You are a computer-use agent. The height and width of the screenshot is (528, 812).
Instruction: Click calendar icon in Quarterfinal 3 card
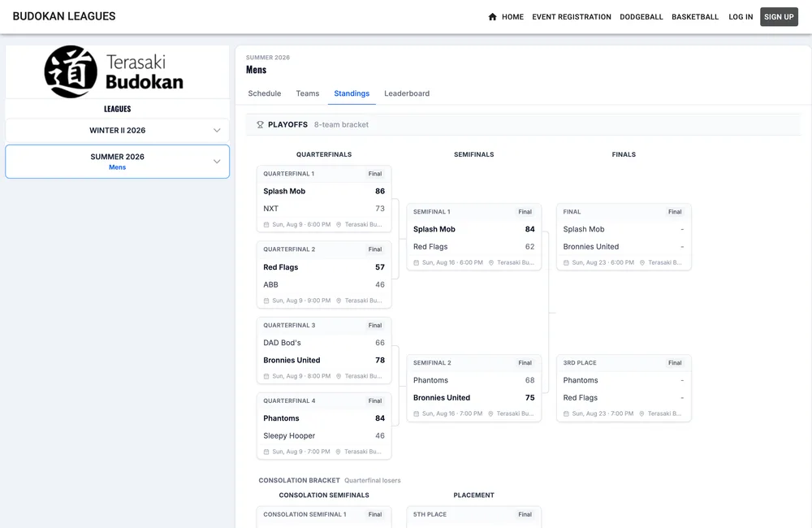point(266,376)
